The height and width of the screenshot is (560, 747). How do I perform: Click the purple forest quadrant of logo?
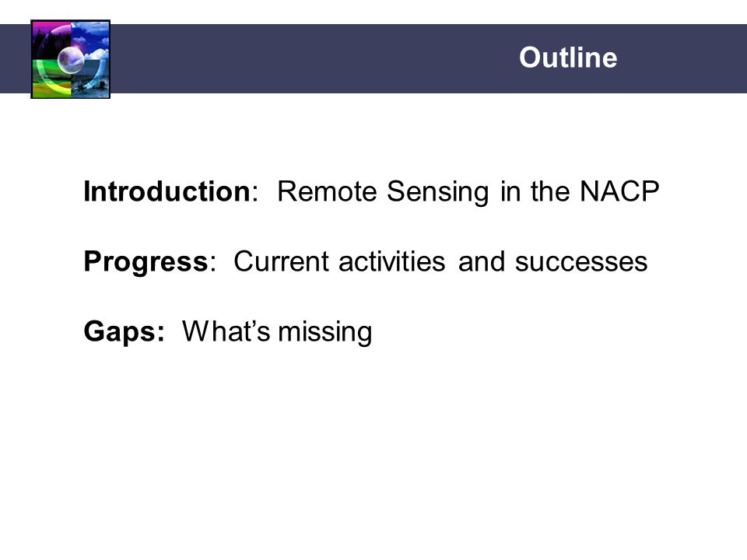click(x=51, y=40)
